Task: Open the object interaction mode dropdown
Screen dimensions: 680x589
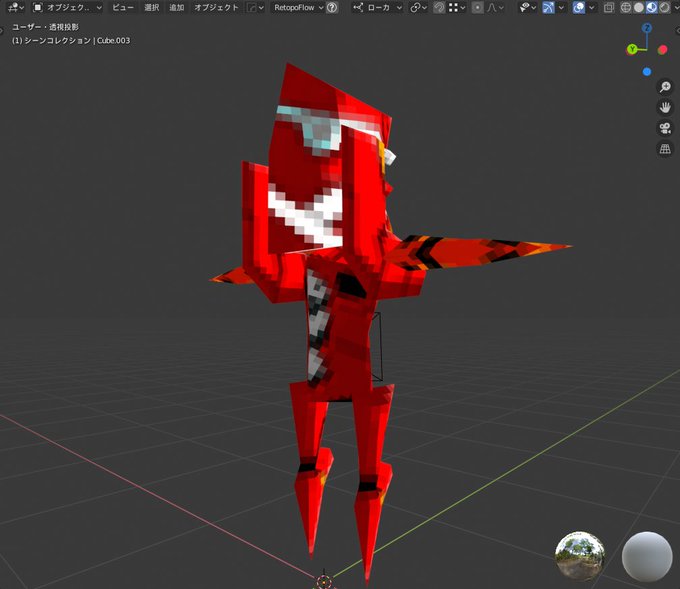Action: click(x=68, y=7)
